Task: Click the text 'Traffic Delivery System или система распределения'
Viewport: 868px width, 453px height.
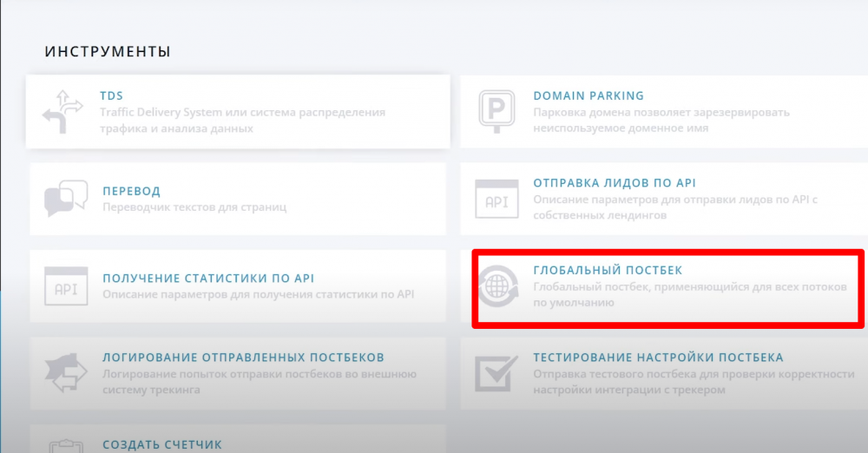Action: pyautogui.click(x=242, y=112)
